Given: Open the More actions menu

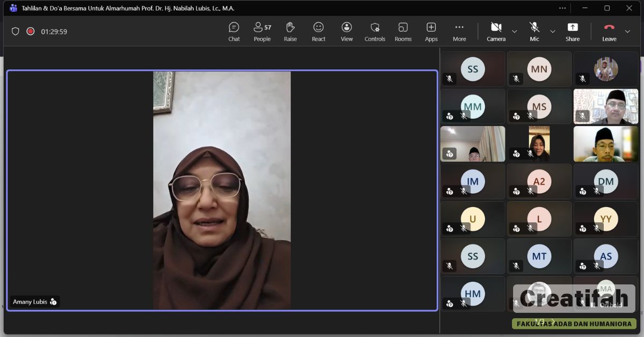Looking at the screenshot, I should tap(459, 31).
